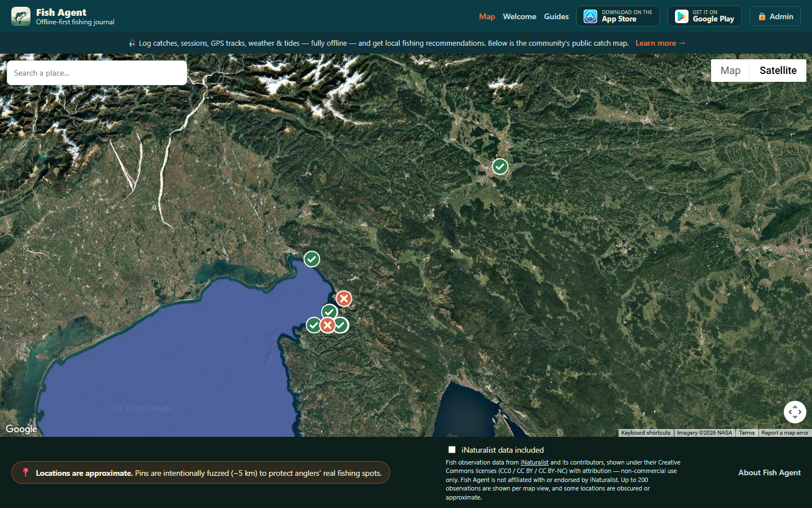Select the rightmost green check pin in the bottom cluster
812x508 pixels.
(x=342, y=325)
